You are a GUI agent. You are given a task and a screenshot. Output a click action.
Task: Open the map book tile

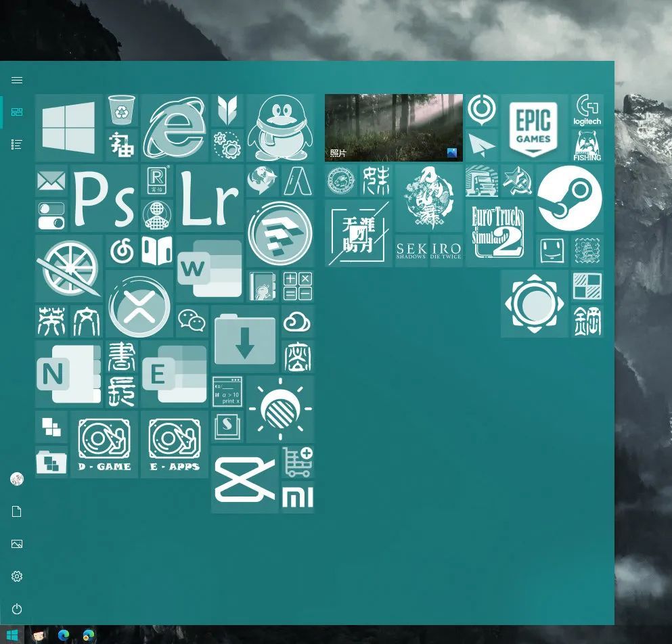157,251
